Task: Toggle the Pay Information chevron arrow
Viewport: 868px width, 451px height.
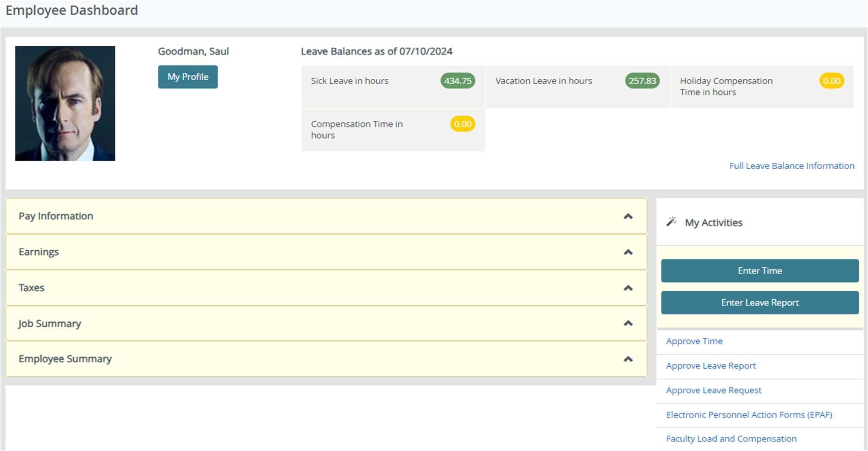Action: [628, 216]
